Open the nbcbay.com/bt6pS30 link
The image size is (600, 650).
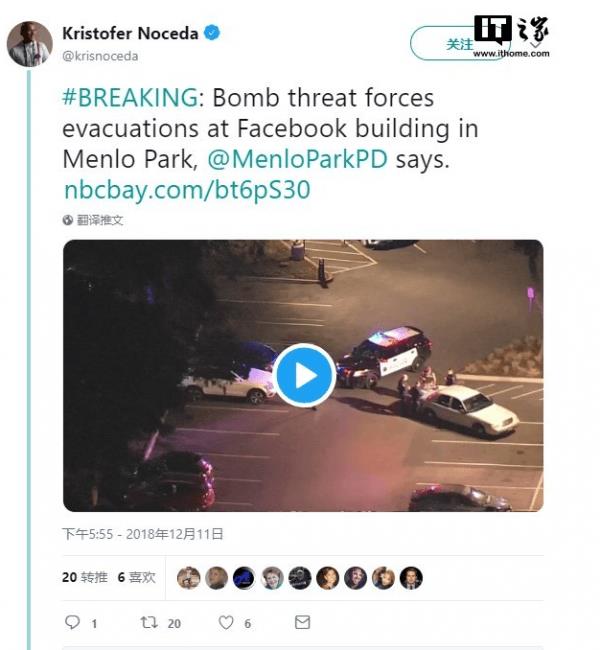coord(187,190)
